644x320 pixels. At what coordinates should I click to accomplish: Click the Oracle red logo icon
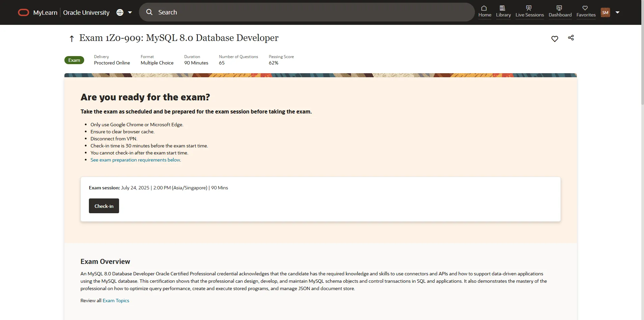pos(23,12)
